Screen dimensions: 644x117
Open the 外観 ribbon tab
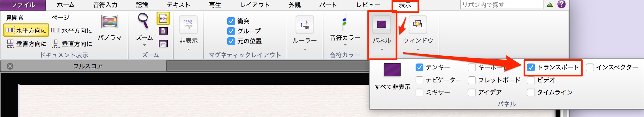[x=295, y=5]
